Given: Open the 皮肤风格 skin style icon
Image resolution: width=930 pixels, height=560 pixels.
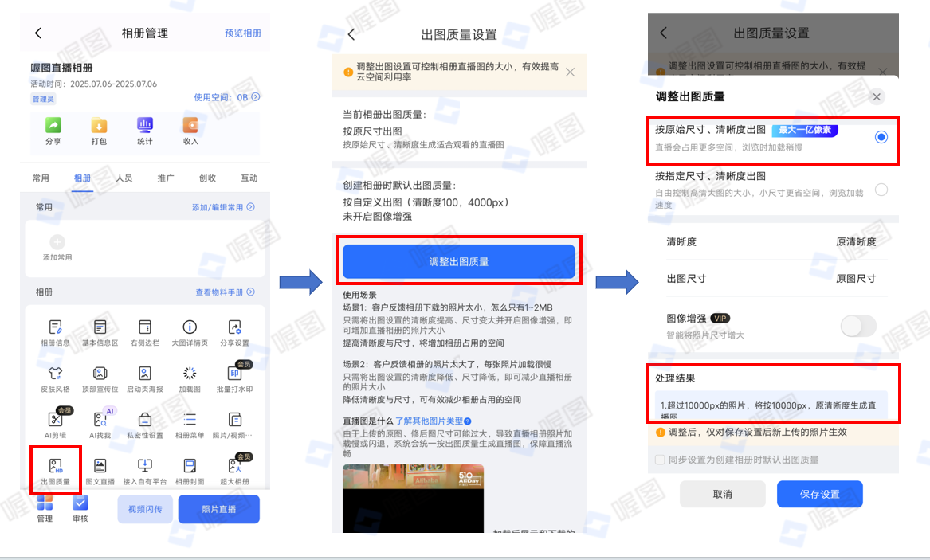Looking at the screenshot, I should [x=55, y=374].
